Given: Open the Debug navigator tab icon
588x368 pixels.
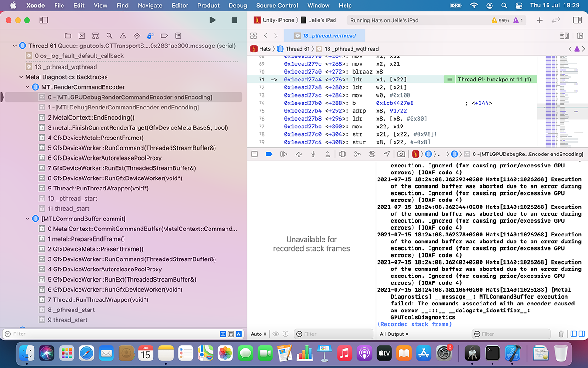Looking at the screenshot, I should point(150,35).
